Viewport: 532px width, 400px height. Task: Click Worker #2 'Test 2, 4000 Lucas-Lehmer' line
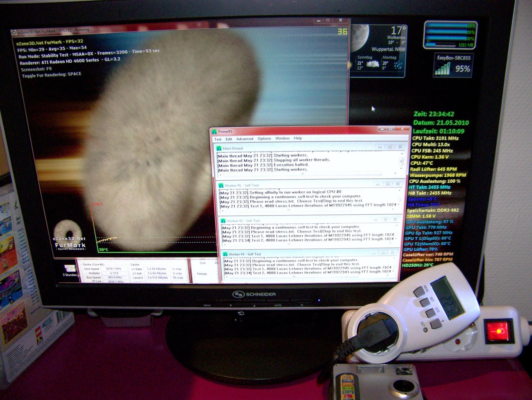click(308, 240)
